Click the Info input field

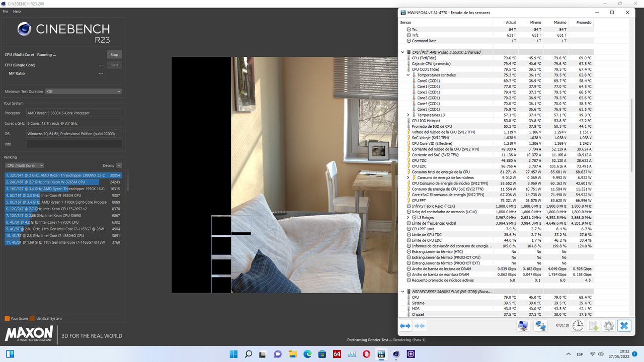tap(74, 144)
